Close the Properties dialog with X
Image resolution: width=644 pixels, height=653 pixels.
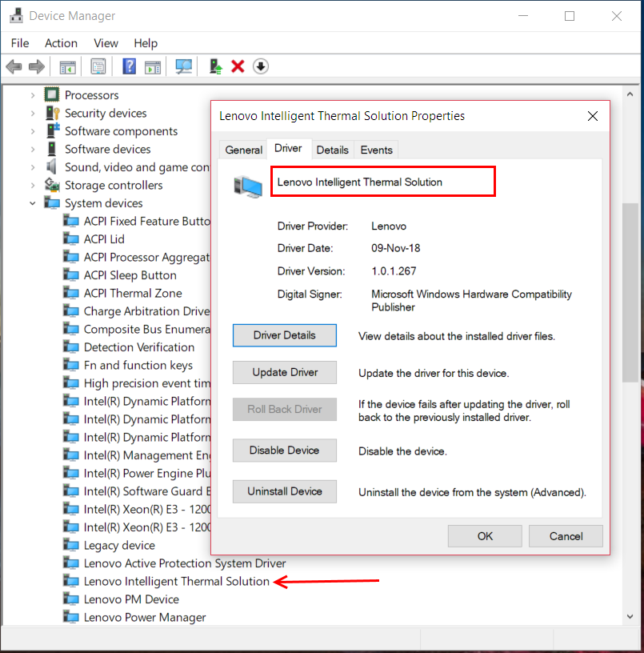593,116
